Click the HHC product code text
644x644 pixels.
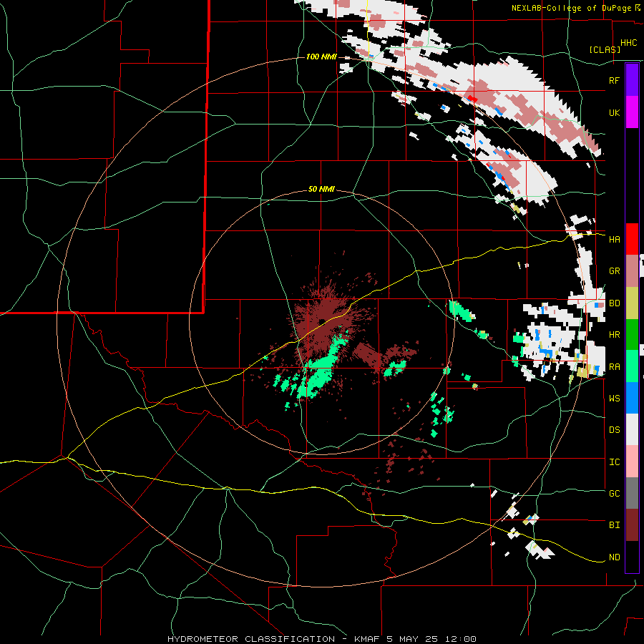pos(629,43)
